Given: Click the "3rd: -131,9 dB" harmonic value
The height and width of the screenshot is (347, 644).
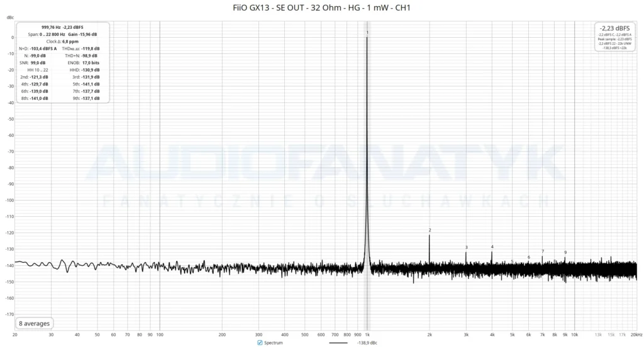Looking at the screenshot, I should tap(86, 77).
